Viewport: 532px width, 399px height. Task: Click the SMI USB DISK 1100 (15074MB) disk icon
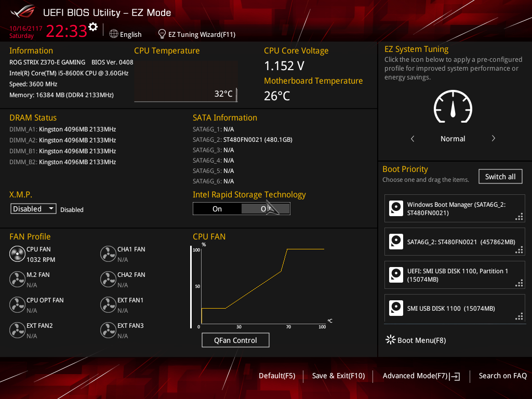click(x=396, y=308)
